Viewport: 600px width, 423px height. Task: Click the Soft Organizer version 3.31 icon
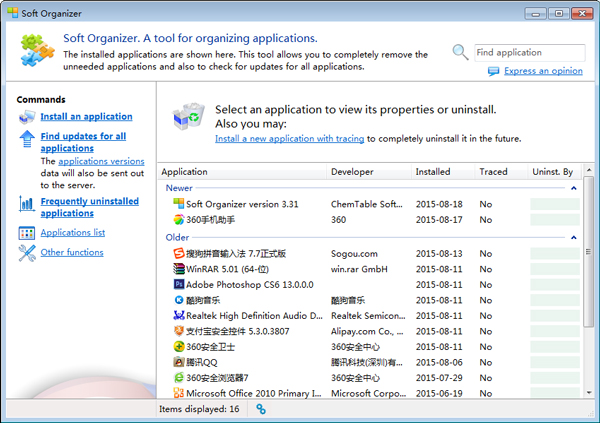(178, 204)
